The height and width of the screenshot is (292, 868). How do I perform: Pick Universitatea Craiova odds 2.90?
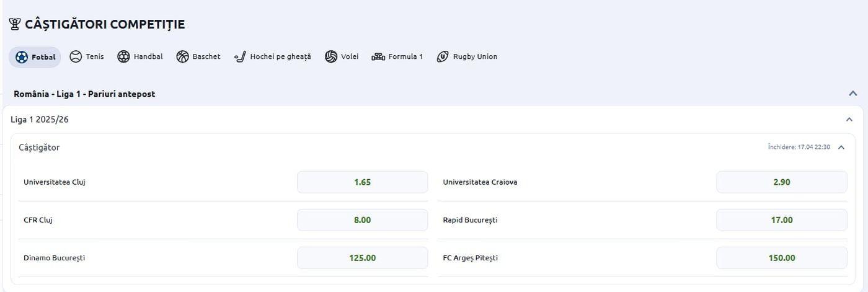click(x=781, y=182)
